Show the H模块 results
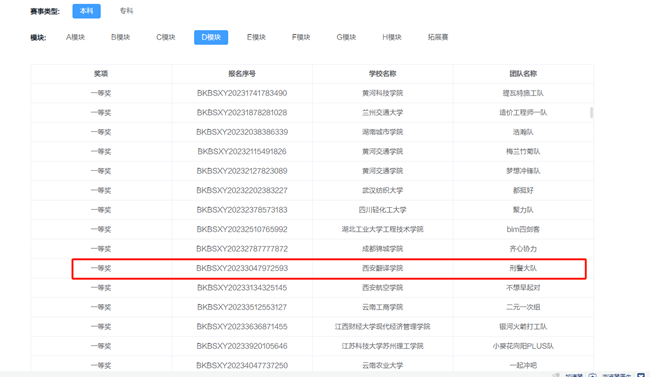 [x=392, y=37]
